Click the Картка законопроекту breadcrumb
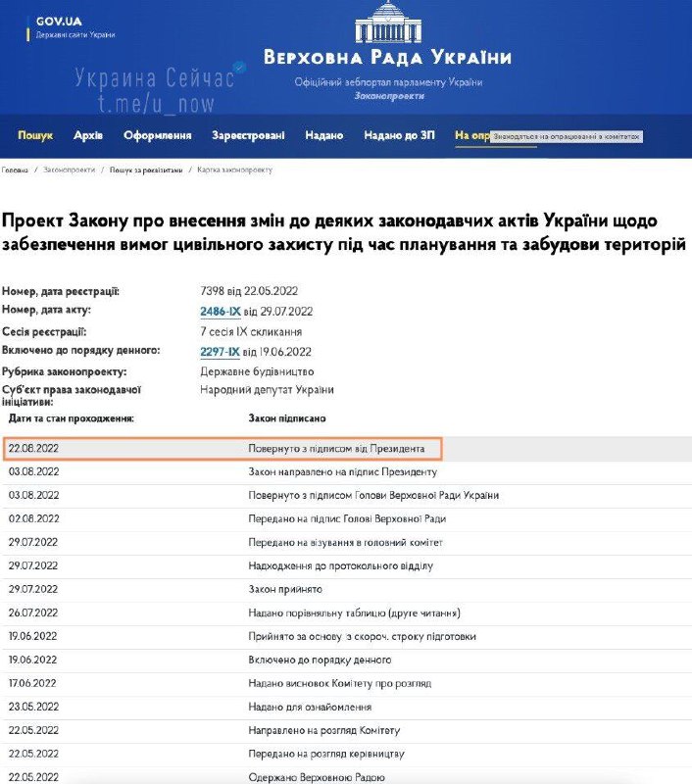 234,171
